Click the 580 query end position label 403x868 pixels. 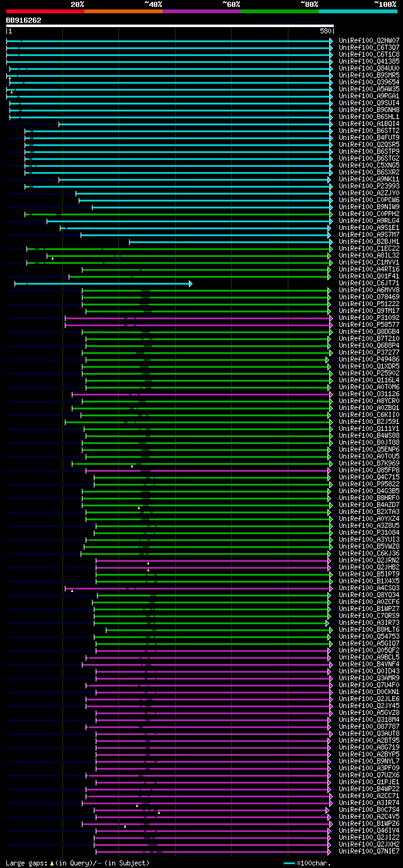click(326, 31)
